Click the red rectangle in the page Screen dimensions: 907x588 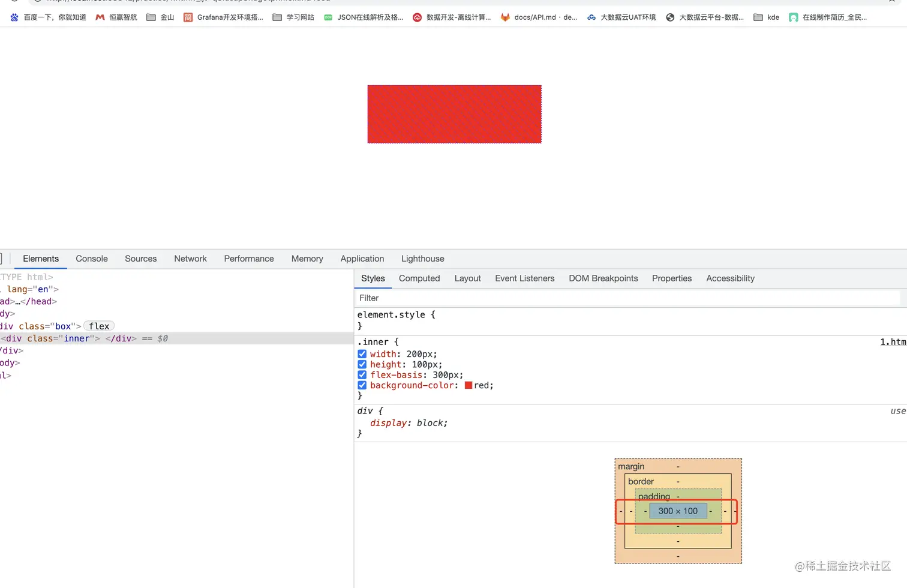[454, 114]
